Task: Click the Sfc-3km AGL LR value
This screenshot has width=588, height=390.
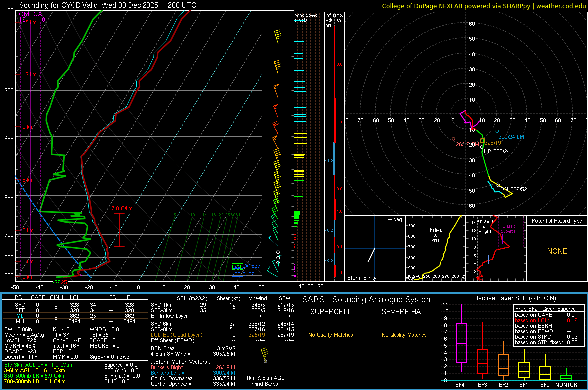Action: (x=38, y=365)
